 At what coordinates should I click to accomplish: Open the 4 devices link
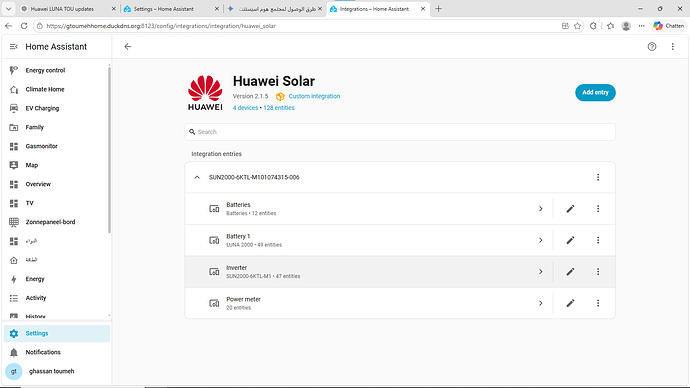coord(245,108)
